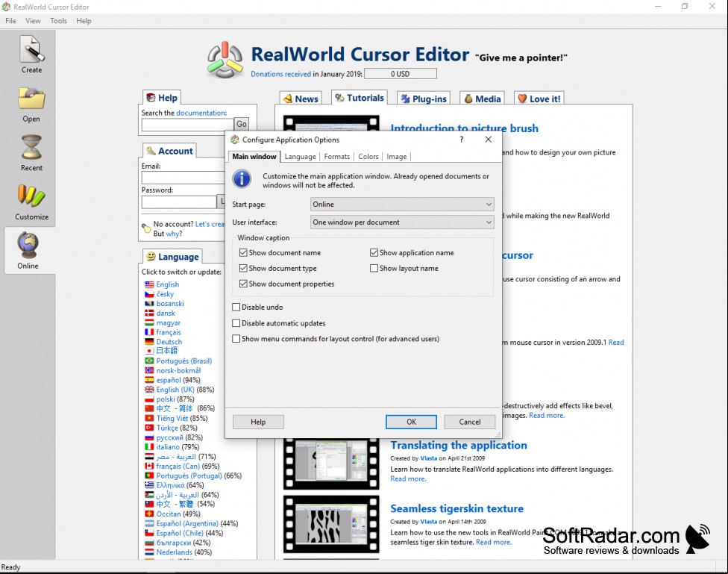Enable Show layout name checkbox
This screenshot has height=574, width=728.
point(374,268)
